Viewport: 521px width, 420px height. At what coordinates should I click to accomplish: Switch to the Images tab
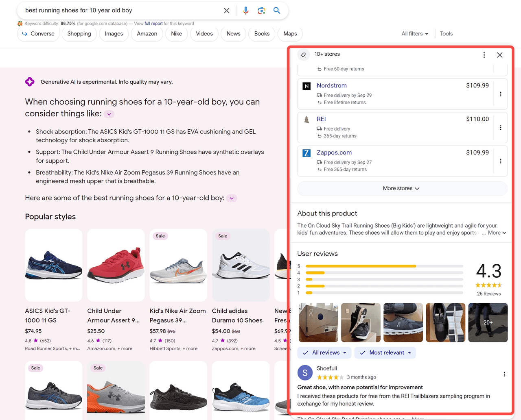[x=114, y=34]
